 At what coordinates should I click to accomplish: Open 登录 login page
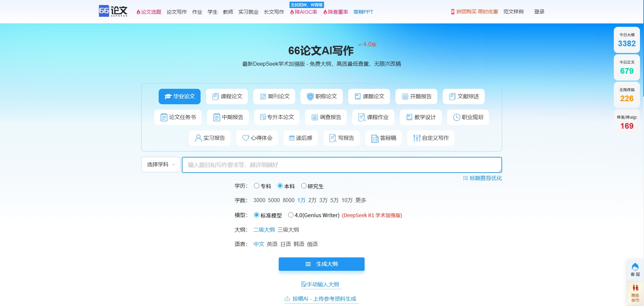point(539,12)
